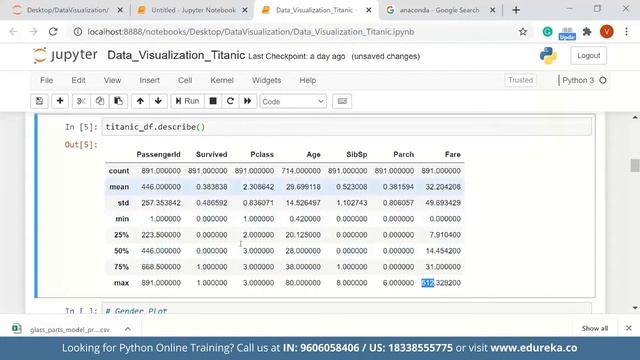Screen dimensions: 640x360
Task: Open the Chrome three-dot menu
Action: pos(627,32)
